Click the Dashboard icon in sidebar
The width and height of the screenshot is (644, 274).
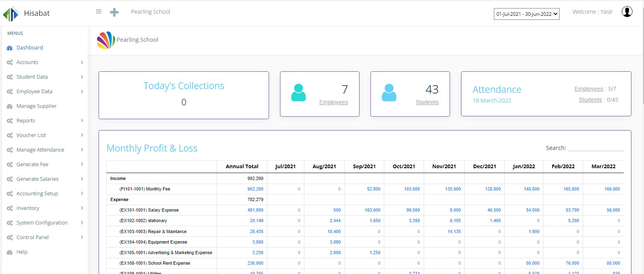click(x=10, y=48)
